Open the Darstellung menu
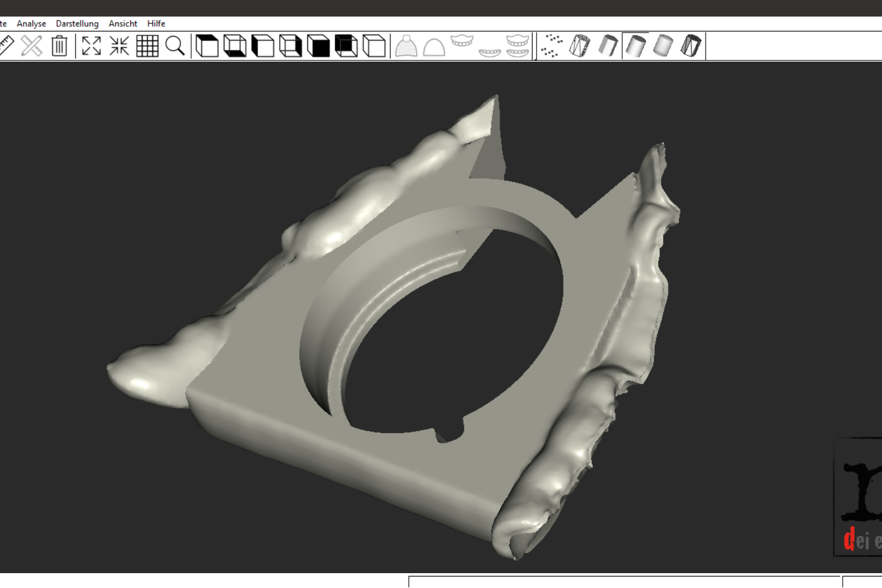 click(x=77, y=23)
